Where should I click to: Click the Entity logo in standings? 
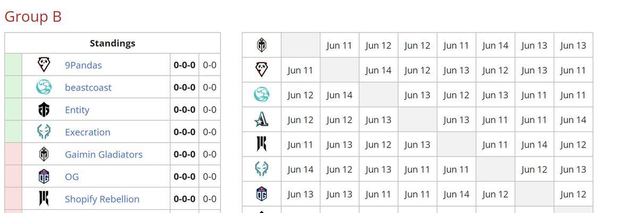[44, 110]
